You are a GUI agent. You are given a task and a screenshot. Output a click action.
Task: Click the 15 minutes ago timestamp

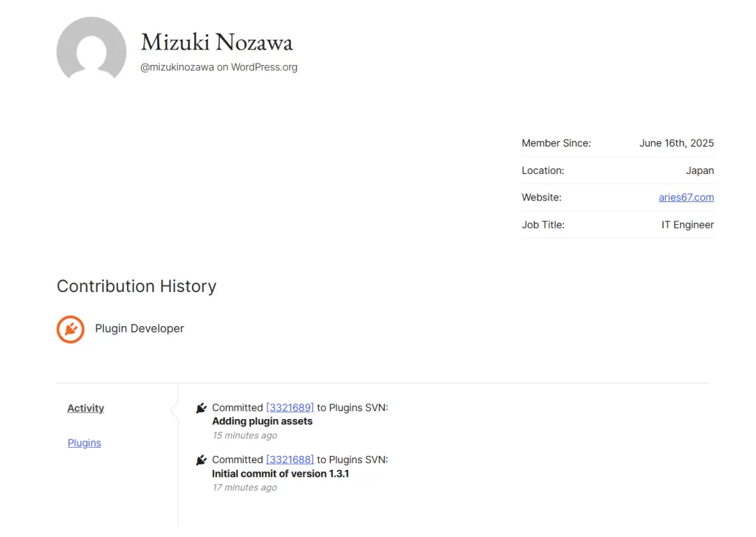[x=244, y=435]
